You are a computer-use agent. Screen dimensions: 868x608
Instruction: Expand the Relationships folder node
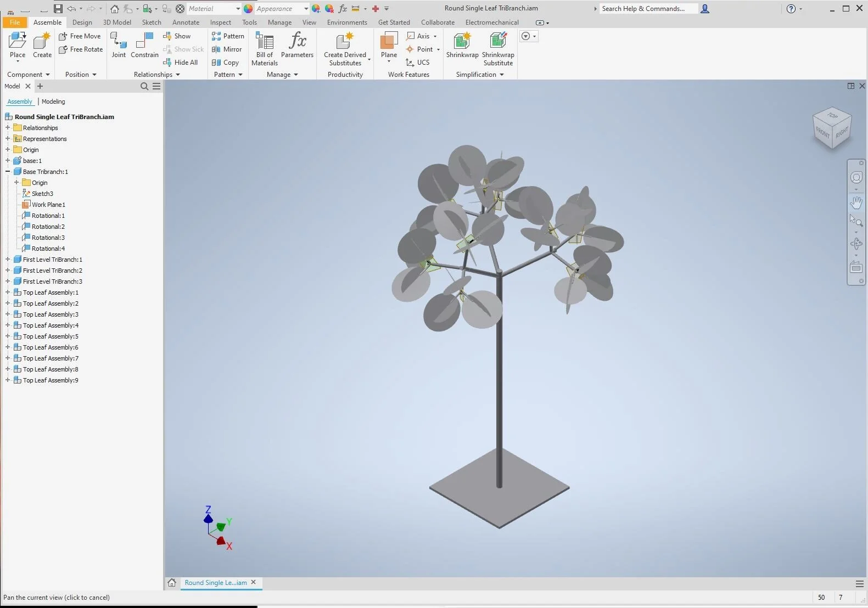[8, 128]
